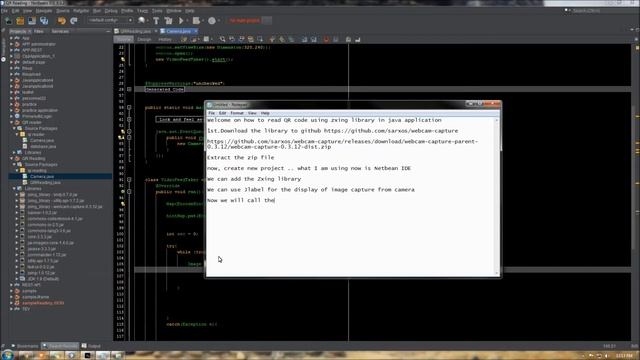The height and width of the screenshot is (360, 640).
Task: Click the red error indicator in main toolbar
Action: click(x=244, y=20)
